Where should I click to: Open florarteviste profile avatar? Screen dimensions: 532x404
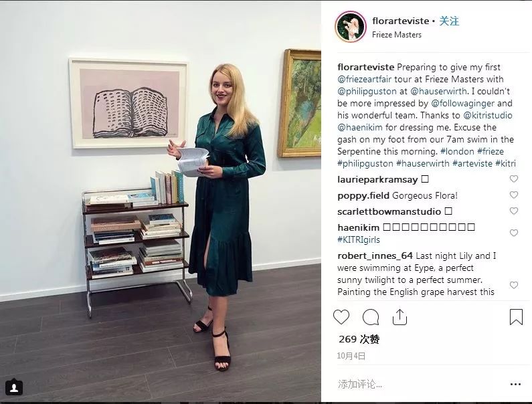(x=351, y=27)
